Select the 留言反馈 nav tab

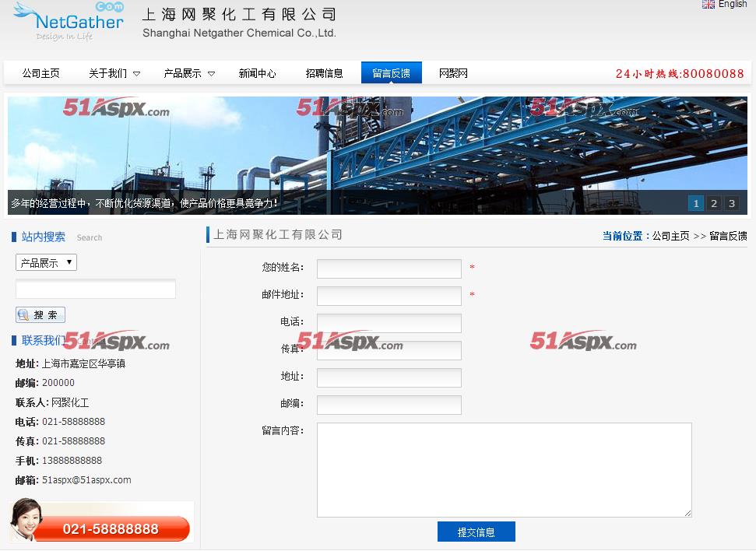pos(391,73)
